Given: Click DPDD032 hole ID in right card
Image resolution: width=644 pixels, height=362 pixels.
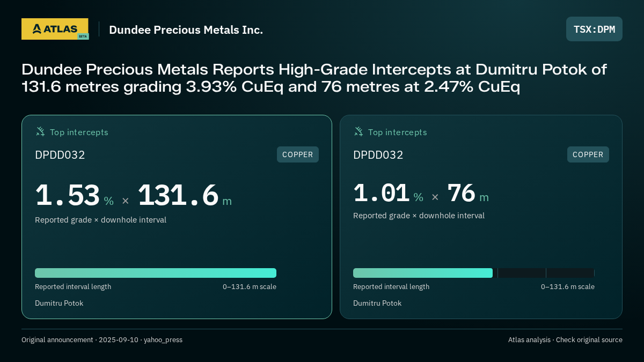Looking at the screenshot, I should [378, 155].
